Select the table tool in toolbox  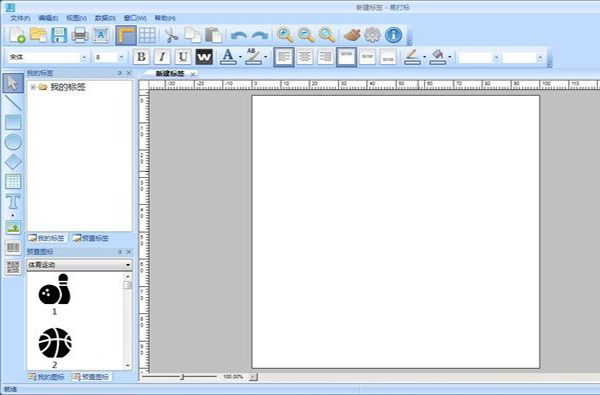coord(13,181)
